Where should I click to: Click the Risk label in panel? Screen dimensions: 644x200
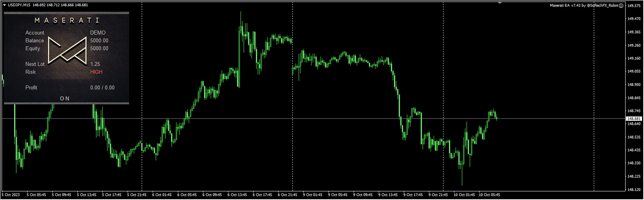(31, 72)
